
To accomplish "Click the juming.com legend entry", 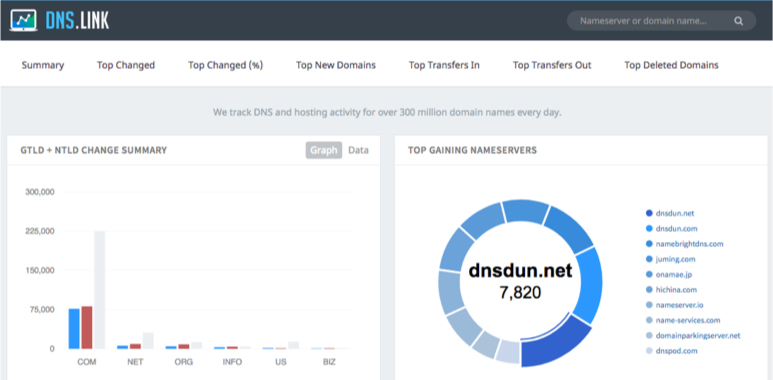I will click(670, 259).
